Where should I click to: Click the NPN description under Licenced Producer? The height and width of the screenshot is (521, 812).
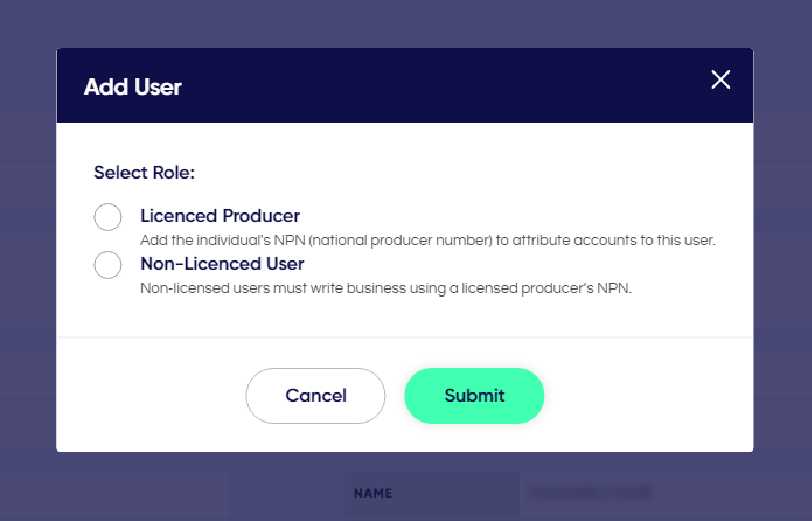[x=428, y=241]
